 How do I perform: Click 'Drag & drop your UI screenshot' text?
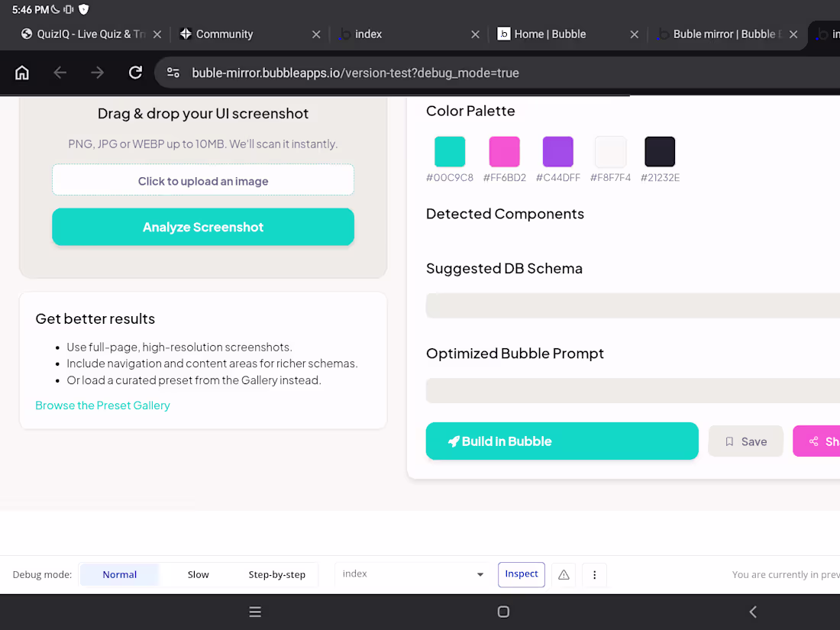pos(203,114)
